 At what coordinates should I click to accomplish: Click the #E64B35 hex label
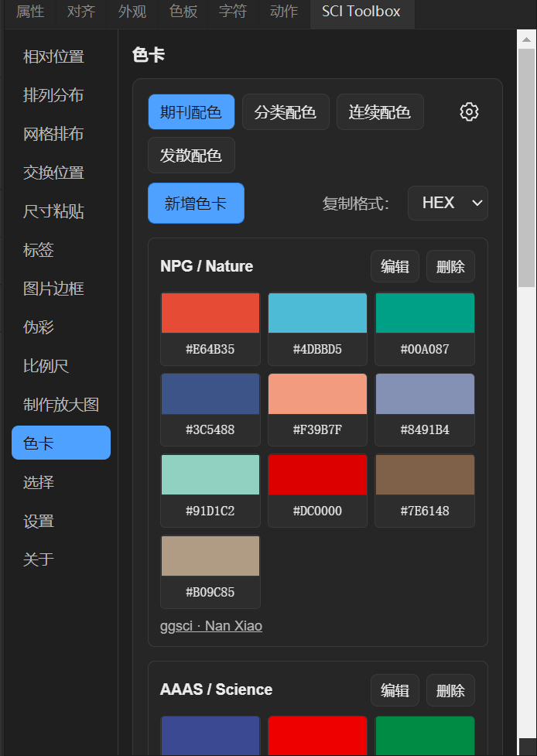coord(210,349)
